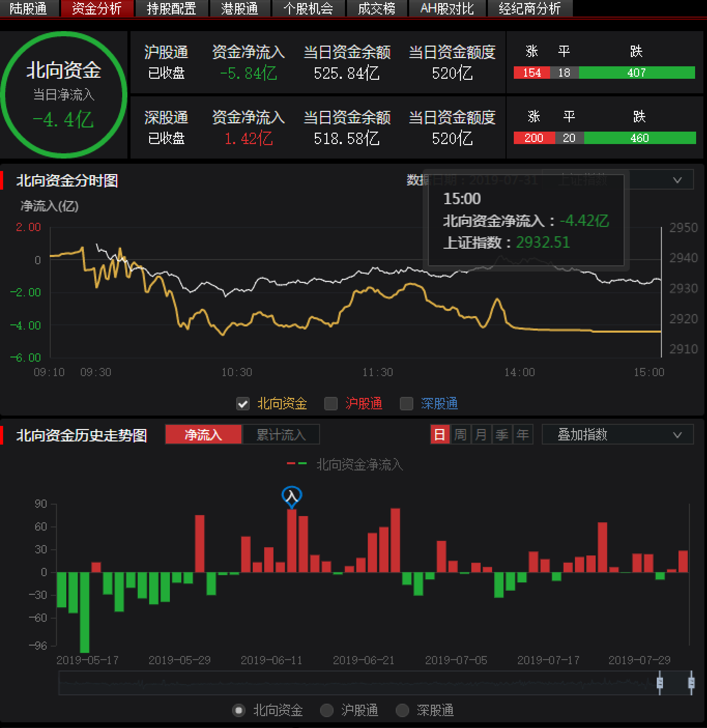Screen dimensions: 707x728
Task: Open the 成交榜 tab
Action: [x=377, y=8]
